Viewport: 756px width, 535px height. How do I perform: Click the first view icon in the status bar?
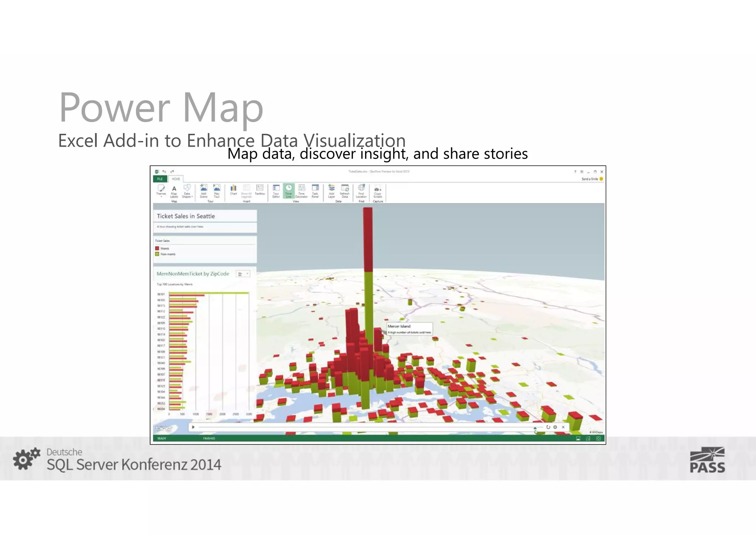click(578, 439)
